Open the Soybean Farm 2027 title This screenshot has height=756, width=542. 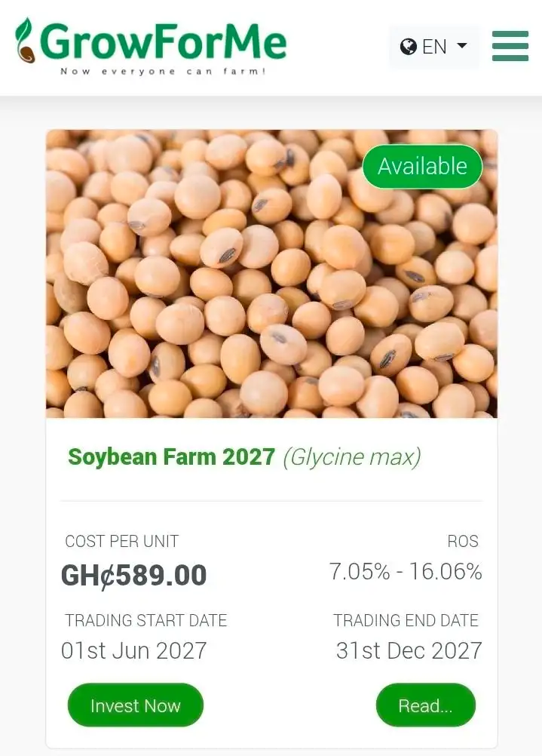[172, 456]
